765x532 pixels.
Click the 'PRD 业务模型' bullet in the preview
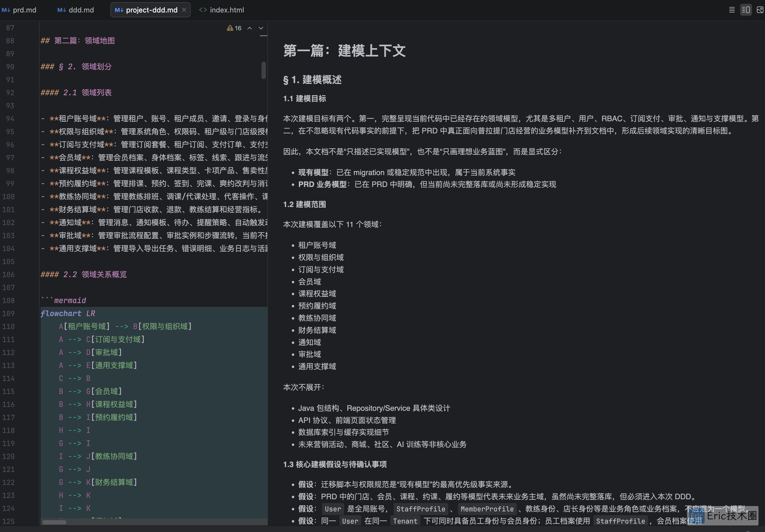click(427, 185)
